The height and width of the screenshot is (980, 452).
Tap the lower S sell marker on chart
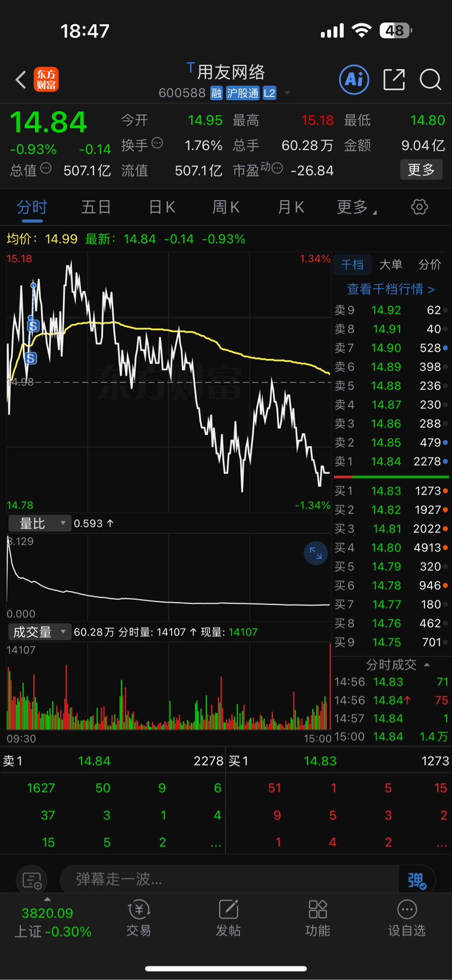(31, 358)
